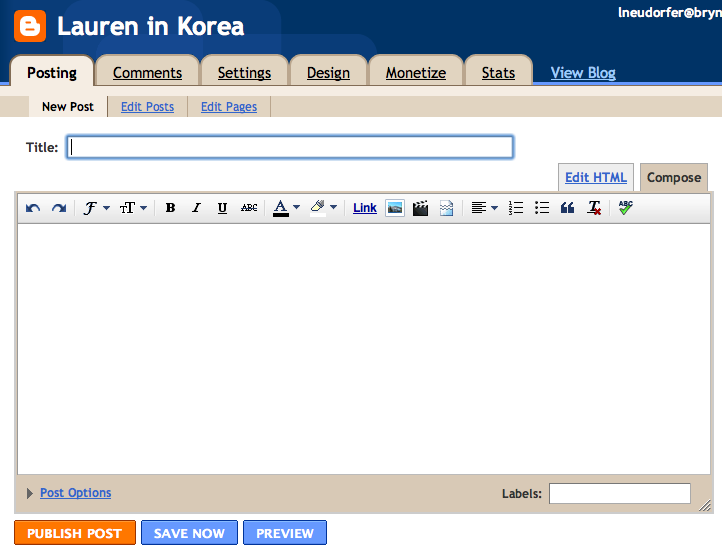
Task: Toggle underline formatting
Action: pyautogui.click(x=222, y=208)
